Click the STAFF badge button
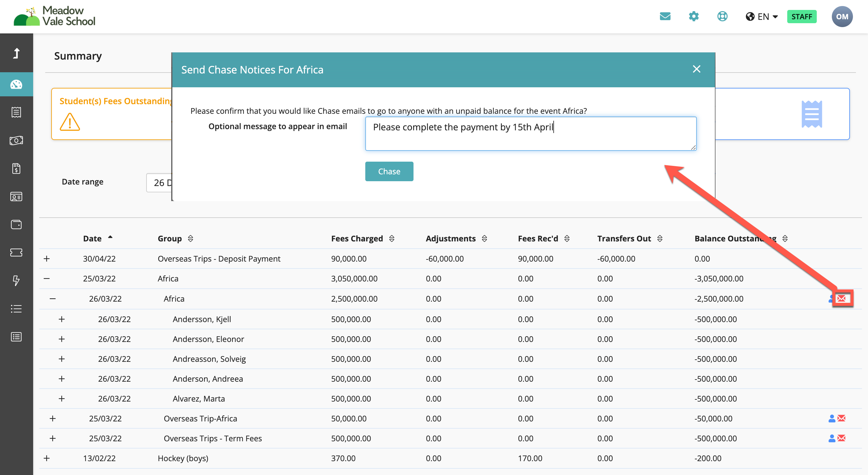 point(802,17)
